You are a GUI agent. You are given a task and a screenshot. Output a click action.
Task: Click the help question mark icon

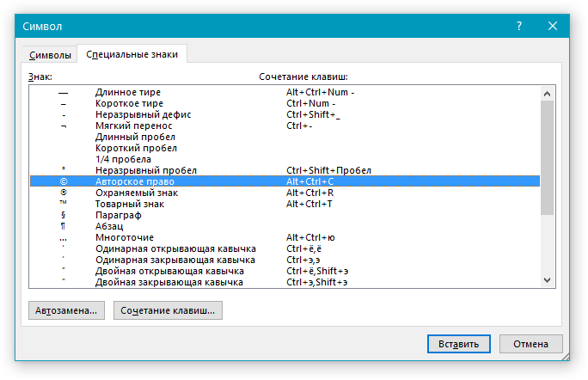click(x=519, y=27)
